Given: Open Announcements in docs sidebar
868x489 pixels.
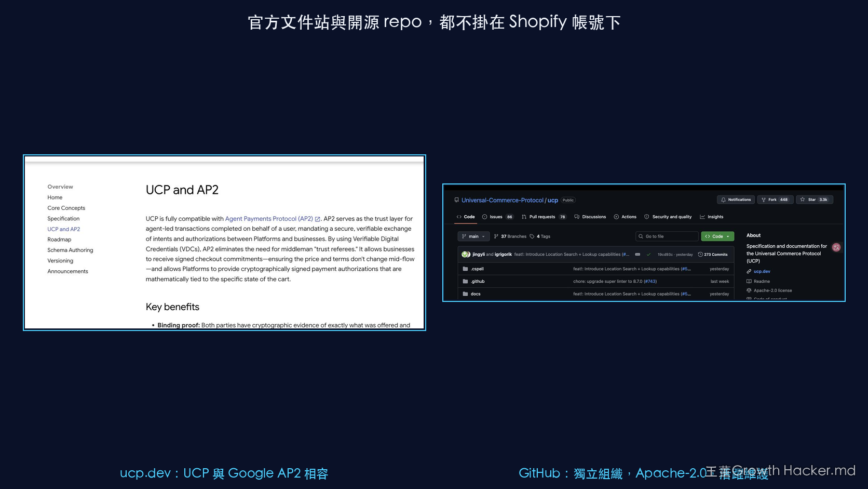Looking at the screenshot, I should click(x=68, y=271).
